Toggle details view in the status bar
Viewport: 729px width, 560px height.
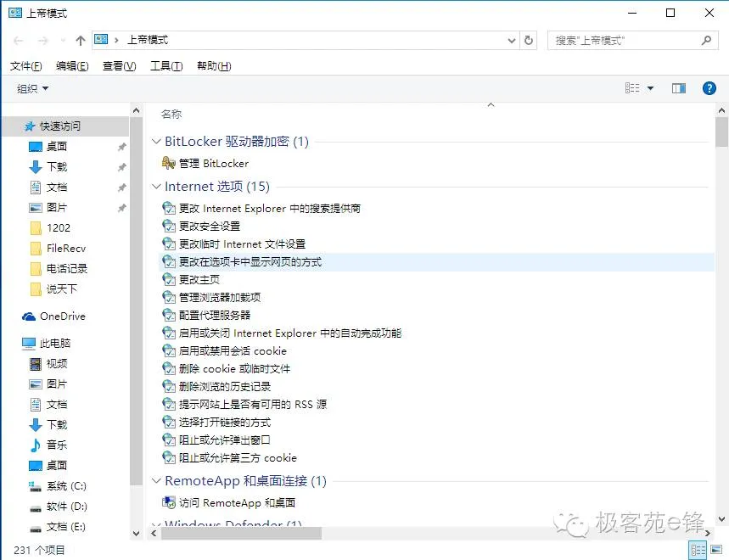[x=698, y=549]
